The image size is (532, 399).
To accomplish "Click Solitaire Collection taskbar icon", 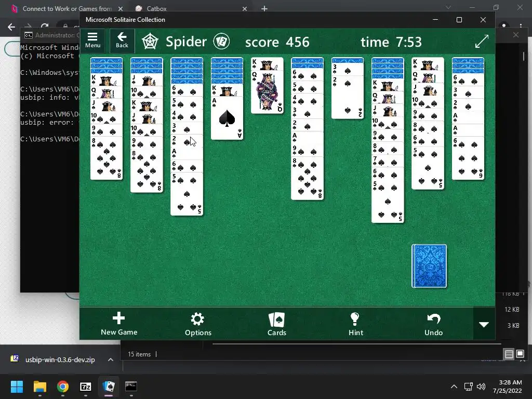I will coord(109,387).
